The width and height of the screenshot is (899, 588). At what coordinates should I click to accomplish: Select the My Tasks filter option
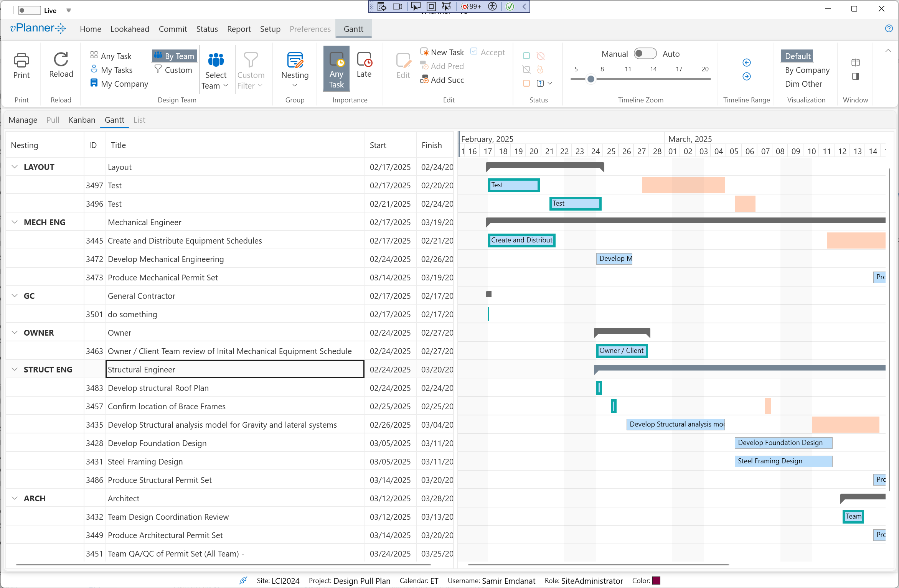[x=116, y=70]
